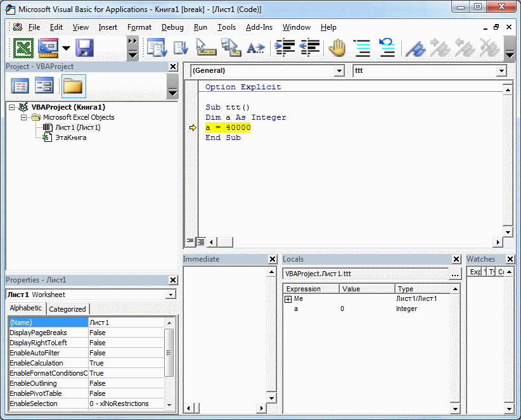Open the (General) object dropdown
Image resolution: width=521 pixels, height=420 pixels.
339,71
